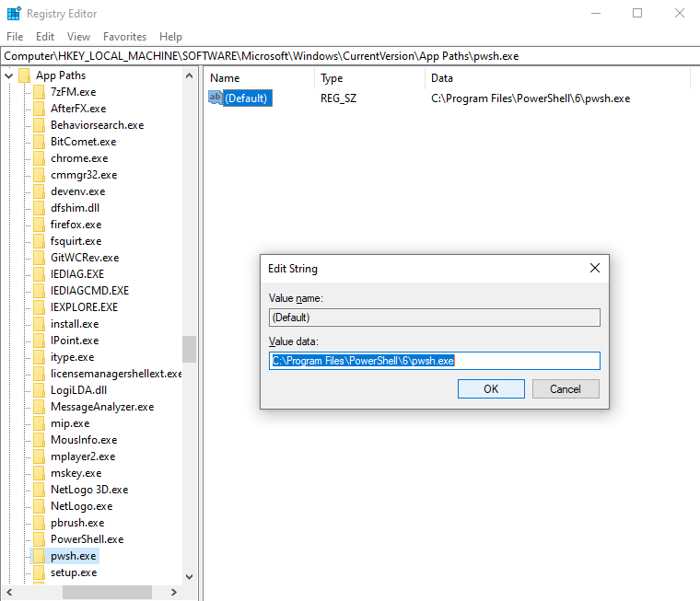Click the Data column header

tap(557, 78)
